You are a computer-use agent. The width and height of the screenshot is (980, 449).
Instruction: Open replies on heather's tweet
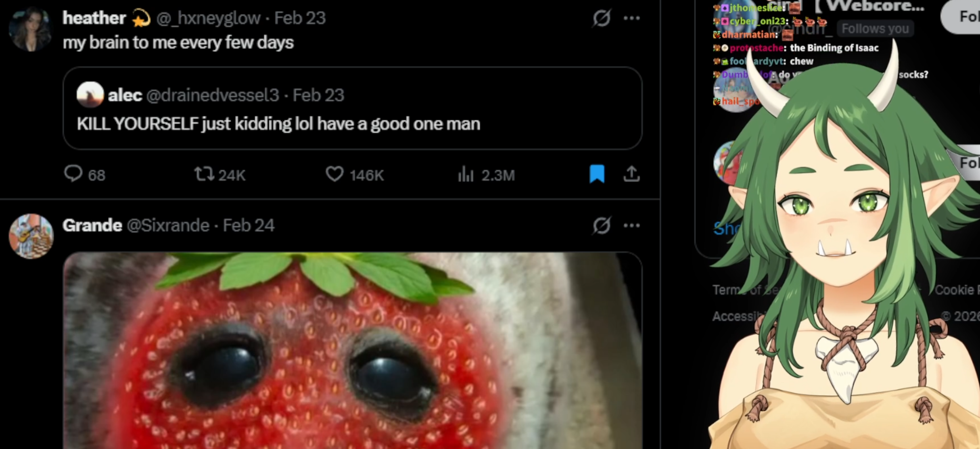click(x=85, y=175)
